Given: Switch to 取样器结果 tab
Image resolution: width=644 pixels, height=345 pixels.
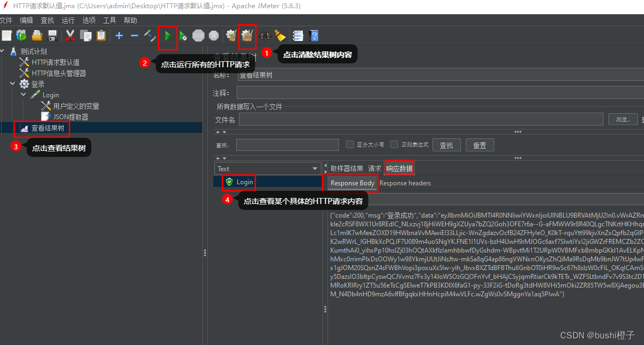Looking at the screenshot, I should 347,169.
